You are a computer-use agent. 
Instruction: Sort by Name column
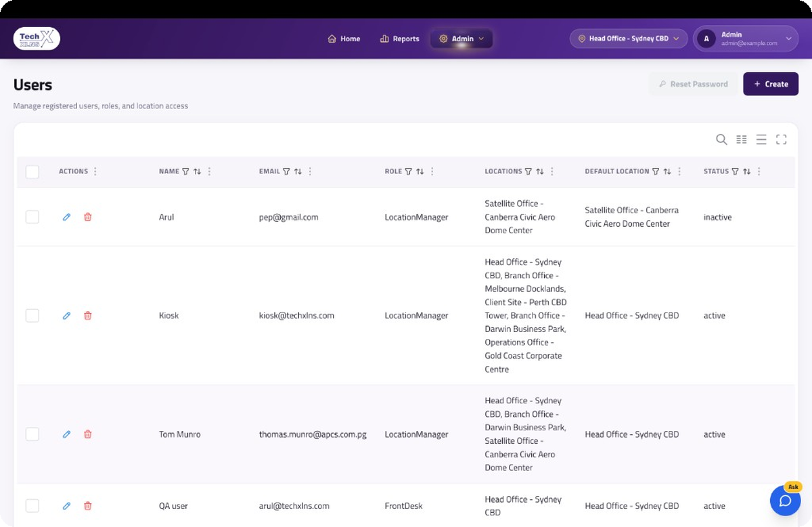coord(197,172)
